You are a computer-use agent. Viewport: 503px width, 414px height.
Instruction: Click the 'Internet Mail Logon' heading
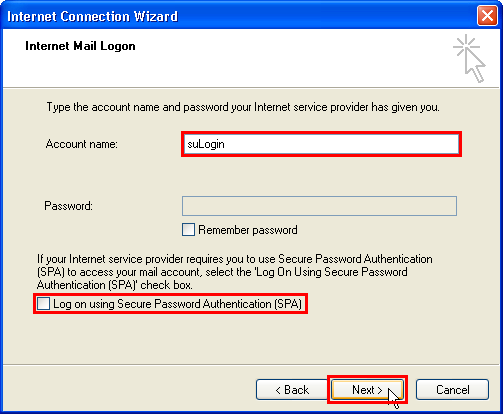click(x=80, y=46)
